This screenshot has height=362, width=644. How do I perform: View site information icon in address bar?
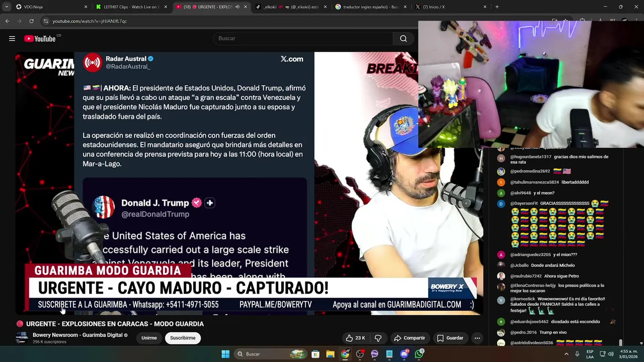tap(46, 21)
